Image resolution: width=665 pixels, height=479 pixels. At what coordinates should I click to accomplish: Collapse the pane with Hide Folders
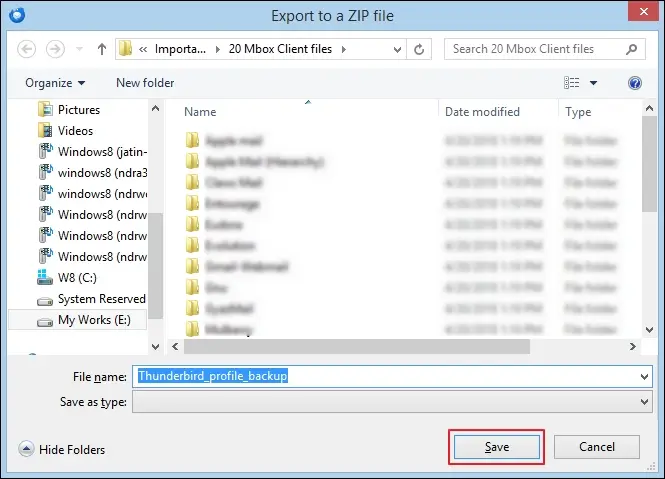(x=61, y=449)
